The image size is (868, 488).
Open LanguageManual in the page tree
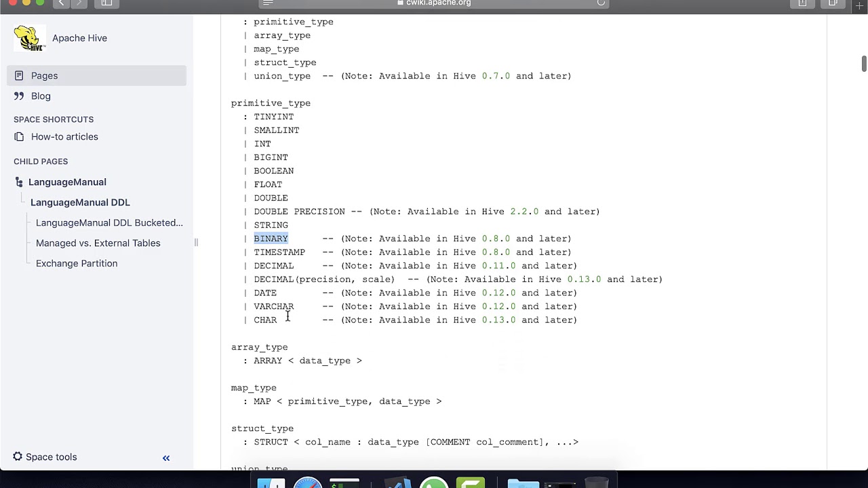click(67, 182)
